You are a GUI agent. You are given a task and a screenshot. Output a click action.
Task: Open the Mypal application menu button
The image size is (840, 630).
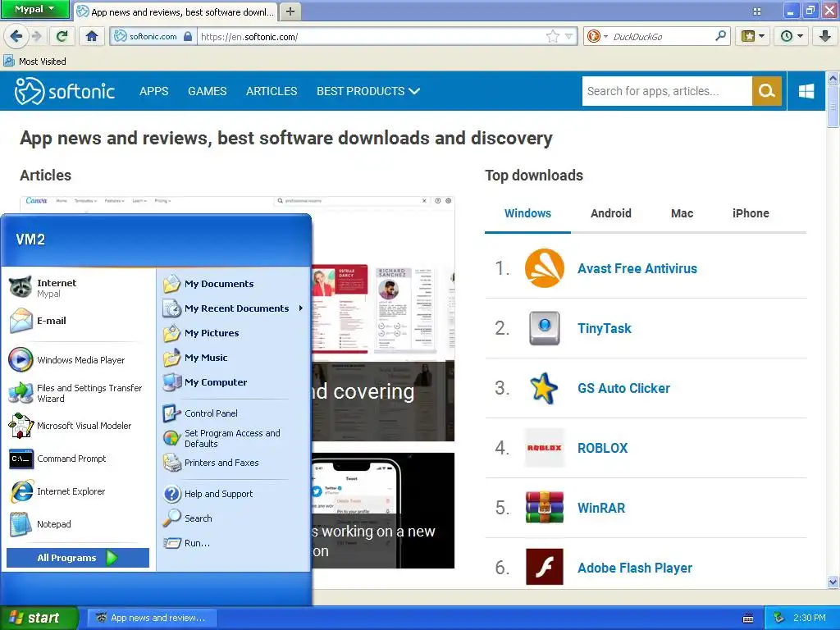34,9
